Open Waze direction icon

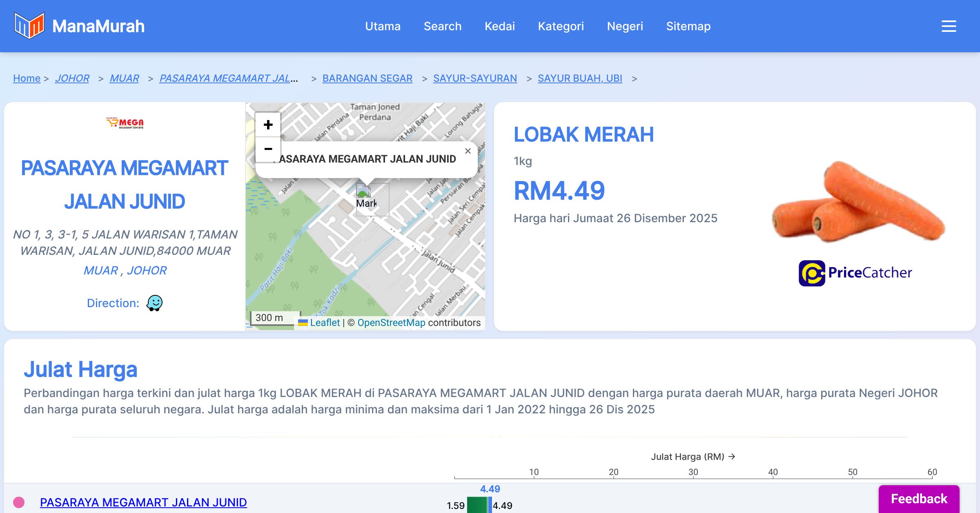coord(154,303)
